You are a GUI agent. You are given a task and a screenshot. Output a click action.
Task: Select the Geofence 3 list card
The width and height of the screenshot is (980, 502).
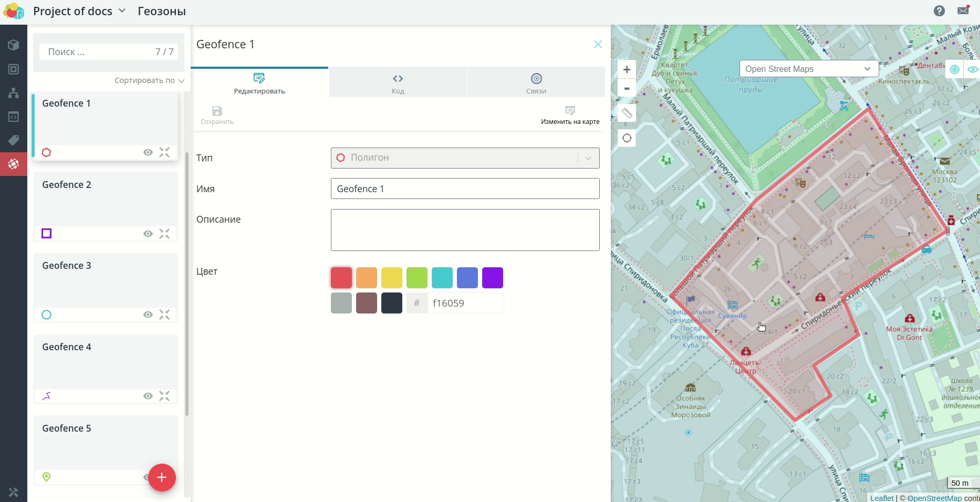[106, 287]
